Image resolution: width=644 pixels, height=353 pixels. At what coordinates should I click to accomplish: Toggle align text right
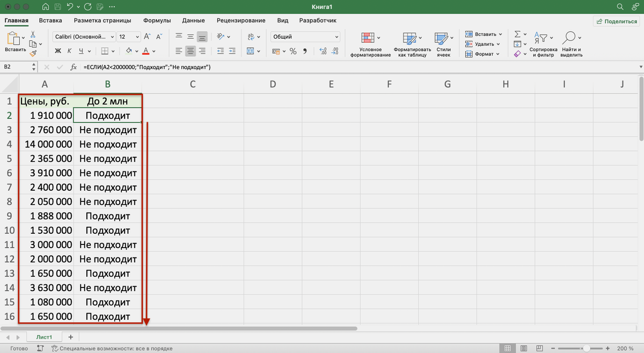202,51
